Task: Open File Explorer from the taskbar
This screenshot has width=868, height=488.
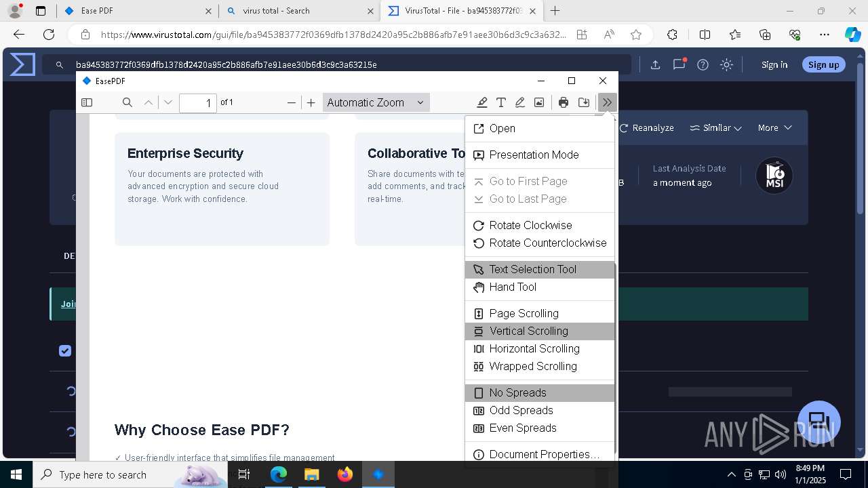Action: point(311,474)
